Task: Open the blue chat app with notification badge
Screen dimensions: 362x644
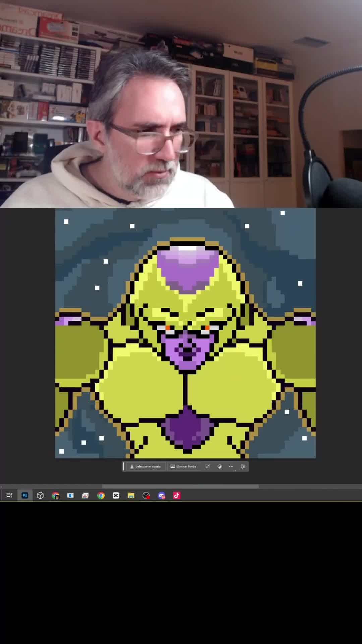Action: coord(162,495)
